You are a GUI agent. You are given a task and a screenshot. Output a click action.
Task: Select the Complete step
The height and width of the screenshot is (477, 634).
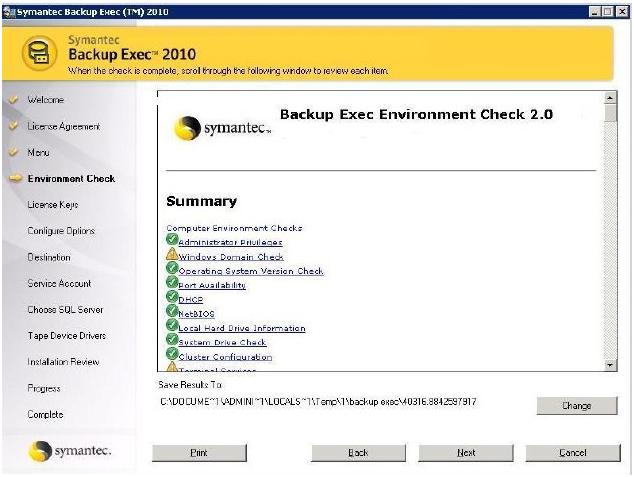(45, 414)
